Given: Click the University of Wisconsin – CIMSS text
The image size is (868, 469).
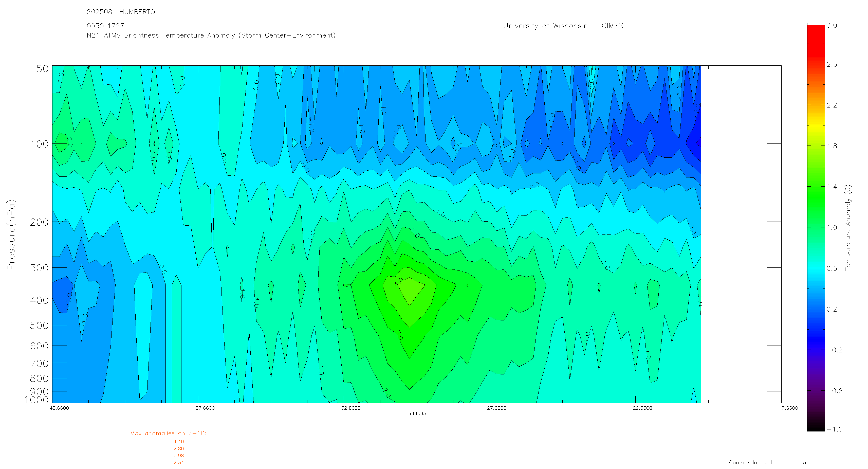Looking at the screenshot, I should click(563, 26).
